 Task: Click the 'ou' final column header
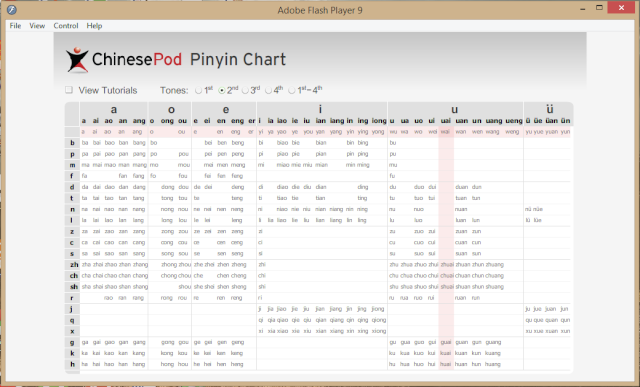(182, 121)
